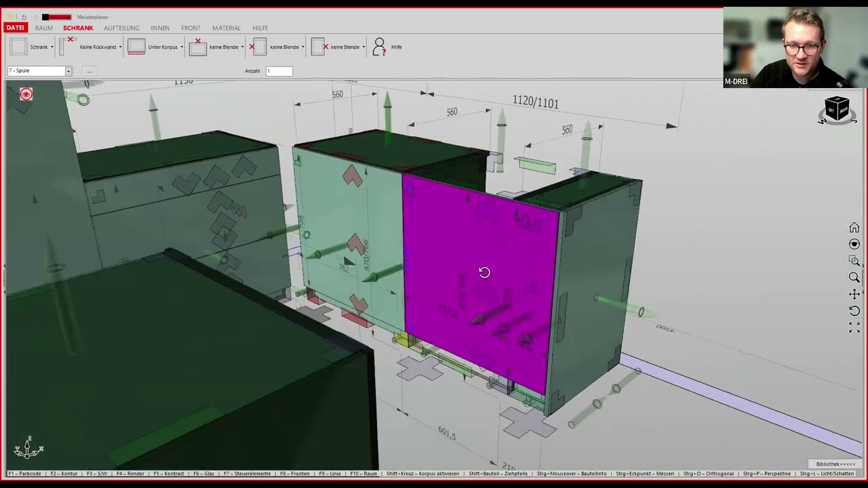Toggle F7 – Steuerelemente display
Image resolution: width=868 pixels, height=488 pixels.
coord(247,474)
